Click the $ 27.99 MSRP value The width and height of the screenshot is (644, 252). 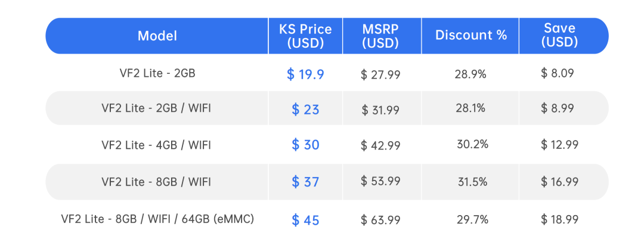[x=380, y=74]
